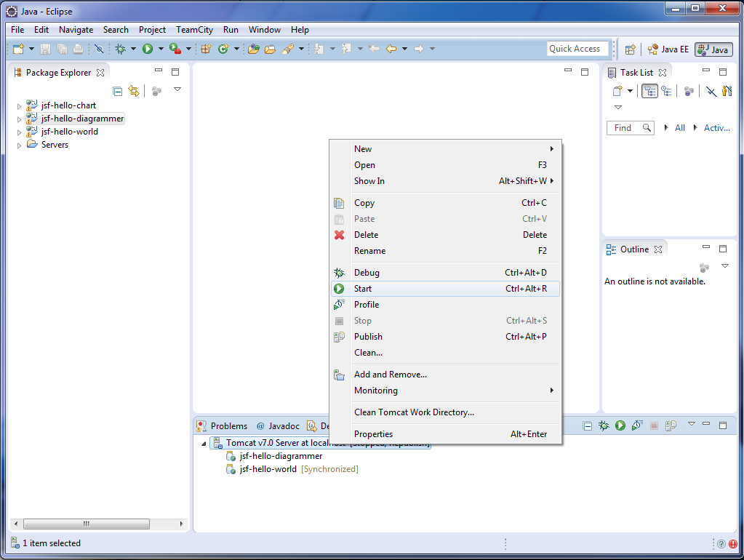Collapse the Tomcat v7.0 Server tree node

(x=204, y=443)
